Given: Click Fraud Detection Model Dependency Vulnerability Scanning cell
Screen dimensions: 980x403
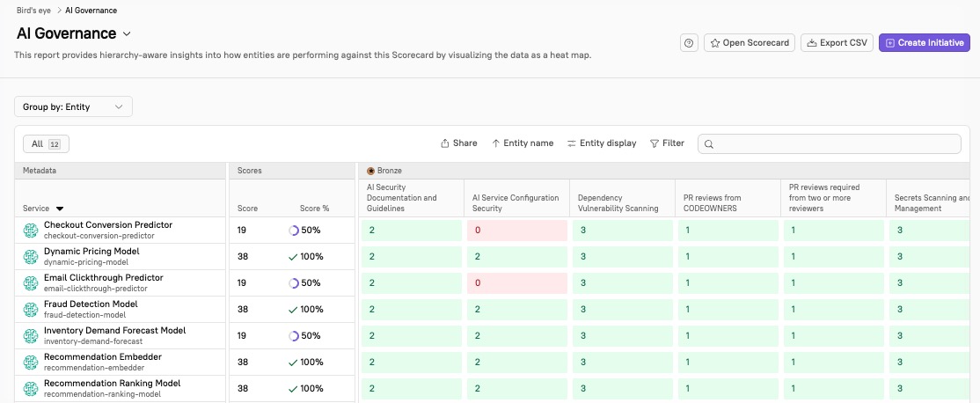Looking at the screenshot, I should 623,309.
